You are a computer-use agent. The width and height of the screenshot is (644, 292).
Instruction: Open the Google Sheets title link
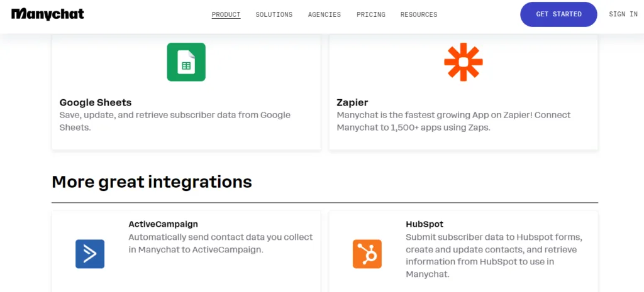pos(96,102)
